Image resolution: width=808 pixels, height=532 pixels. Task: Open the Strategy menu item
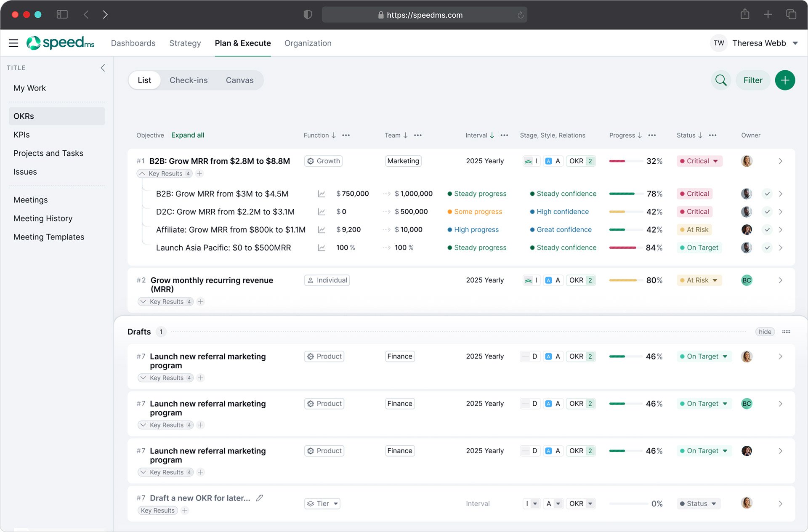point(185,43)
